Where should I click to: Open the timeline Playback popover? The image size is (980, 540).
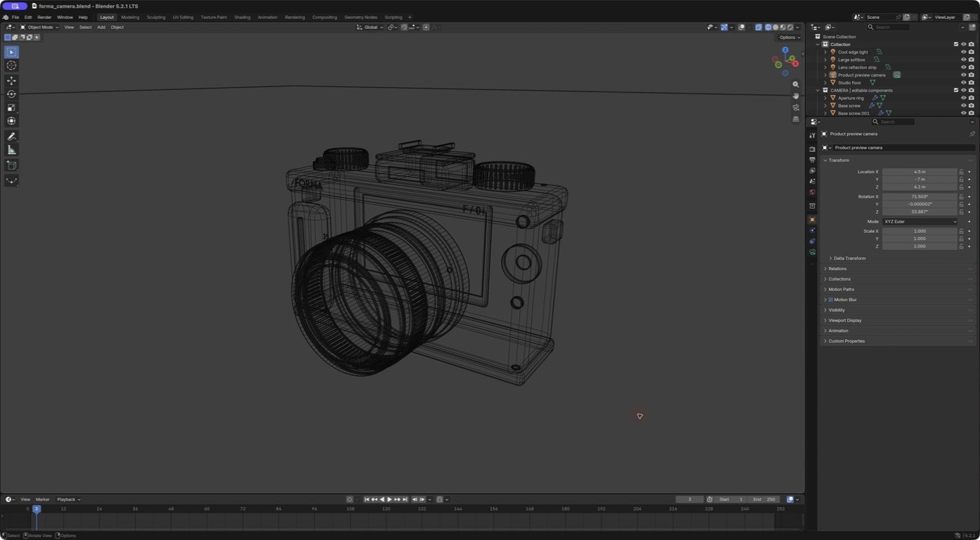coord(69,499)
